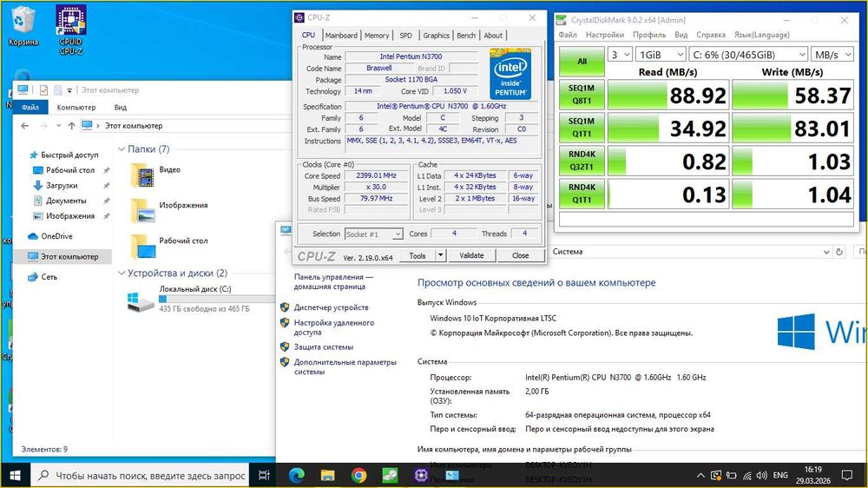Open Настройки menu in CrystalDiskMark
The image size is (868, 488).
click(604, 35)
